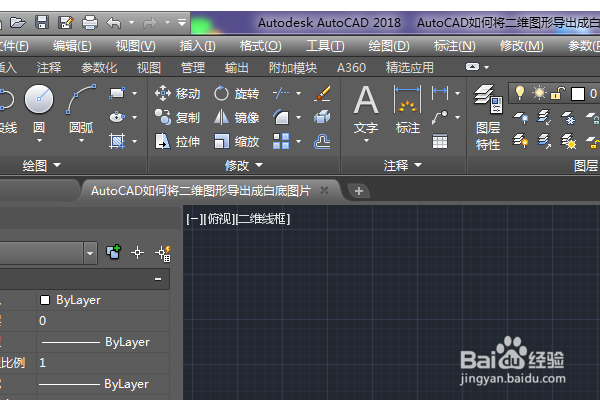The image size is (600, 400).
Task: Close the AutoCAD drawing file tab
Action: point(324,190)
